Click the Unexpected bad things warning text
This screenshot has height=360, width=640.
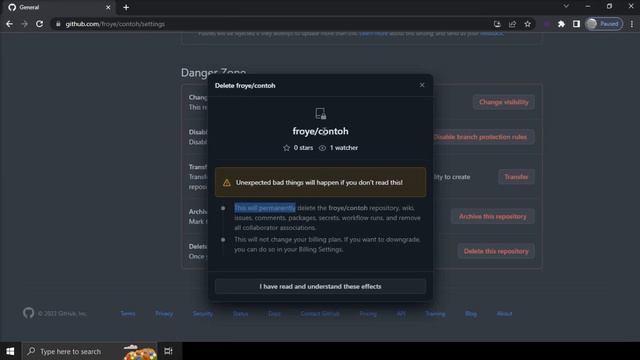(x=319, y=182)
